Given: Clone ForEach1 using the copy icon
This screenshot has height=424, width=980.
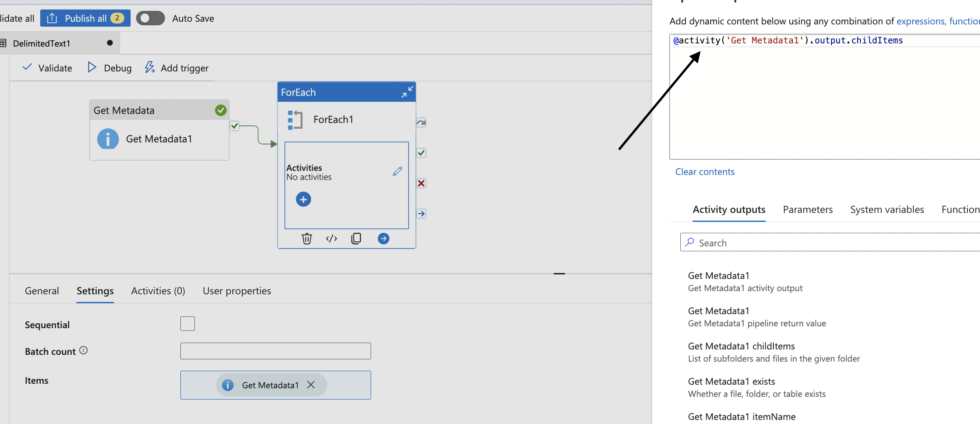Looking at the screenshot, I should [x=356, y=238].
